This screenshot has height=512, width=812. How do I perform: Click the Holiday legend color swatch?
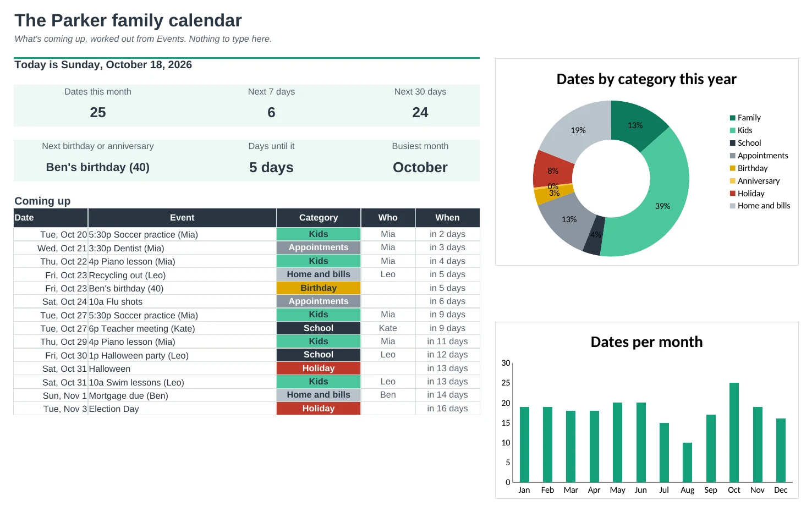click(x=733, y=194)
